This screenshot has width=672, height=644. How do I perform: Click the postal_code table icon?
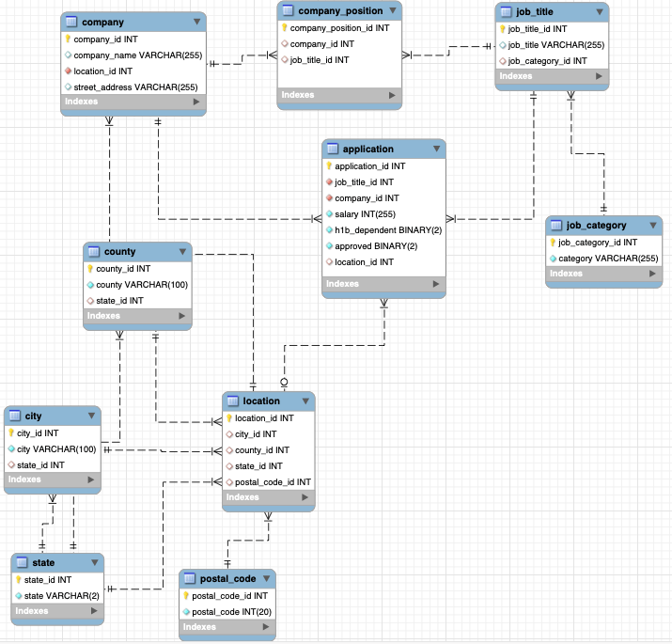coord(190,579)
